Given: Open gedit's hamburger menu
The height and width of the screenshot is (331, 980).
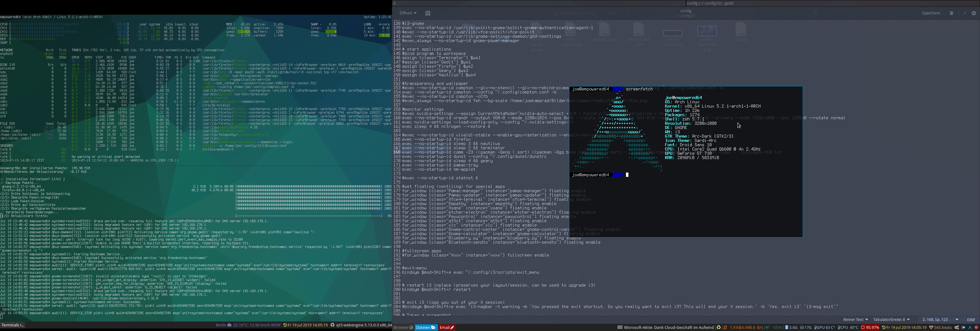Looking at the screenshot, I should coord(952,13).
